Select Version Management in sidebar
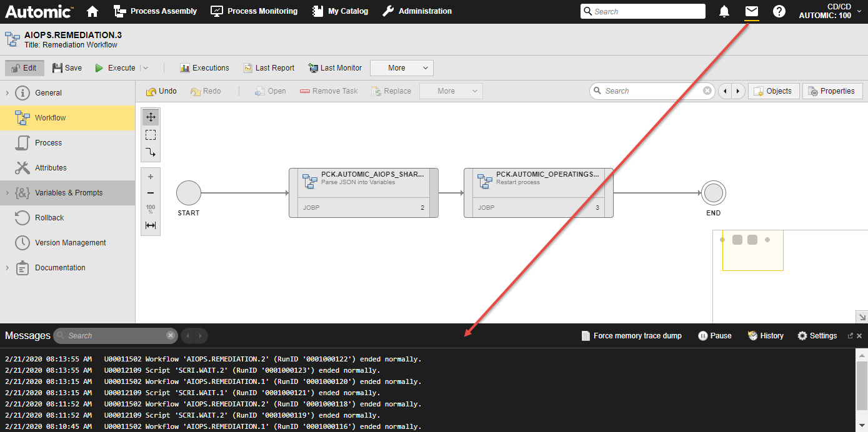The image size is (868, 432). [x=67, y=243]
